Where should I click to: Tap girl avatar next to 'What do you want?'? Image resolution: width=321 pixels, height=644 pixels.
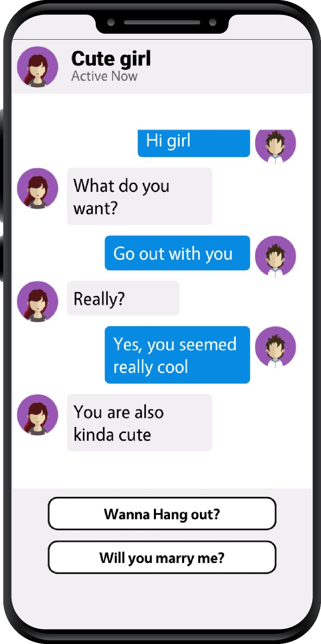(38, 188)
